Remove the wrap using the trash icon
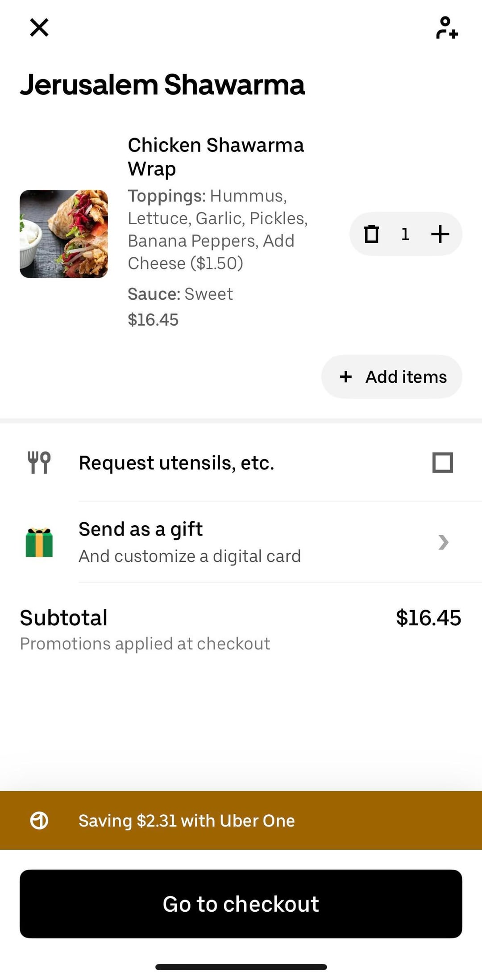The width and height of the screenshot is (482, 980). (371, 234)
